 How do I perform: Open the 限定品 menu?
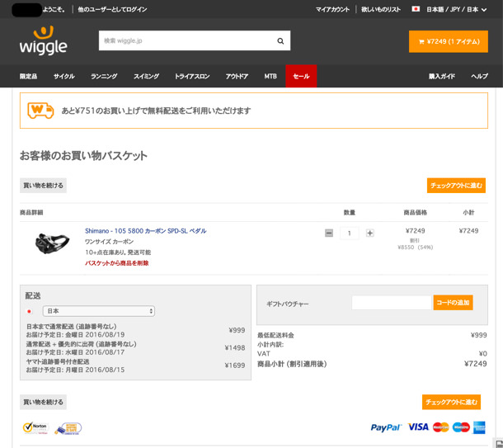28,76
